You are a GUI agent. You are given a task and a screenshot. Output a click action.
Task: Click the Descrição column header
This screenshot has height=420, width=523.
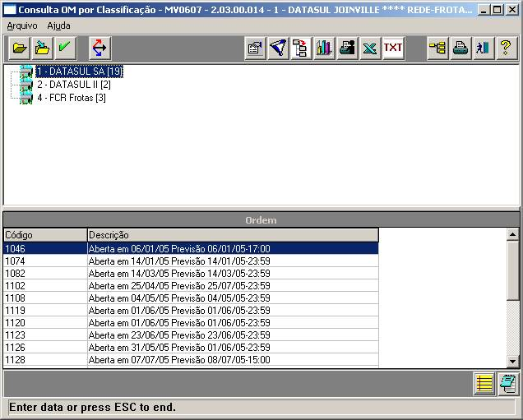[x=233, y=235]
